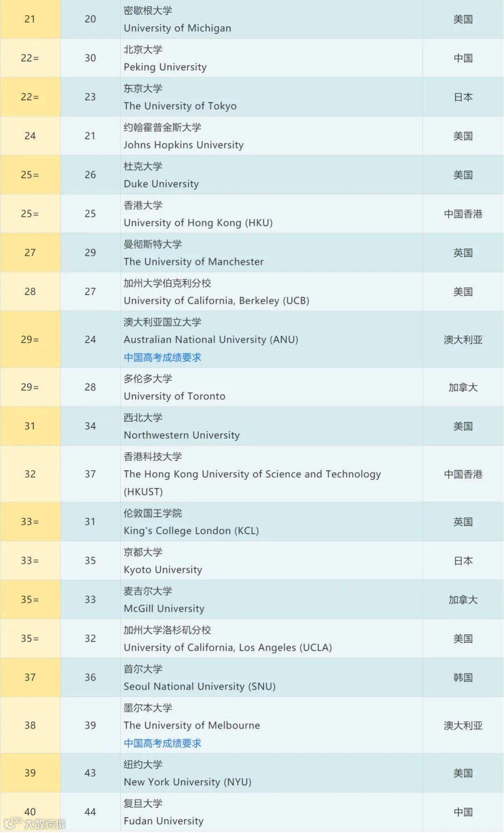Select Chinese name 京都大学

(143, 552)
